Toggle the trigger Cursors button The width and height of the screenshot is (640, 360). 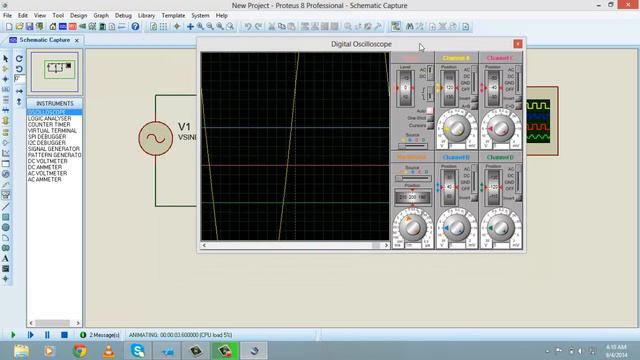pyautogui.click(x=430, y=125)
